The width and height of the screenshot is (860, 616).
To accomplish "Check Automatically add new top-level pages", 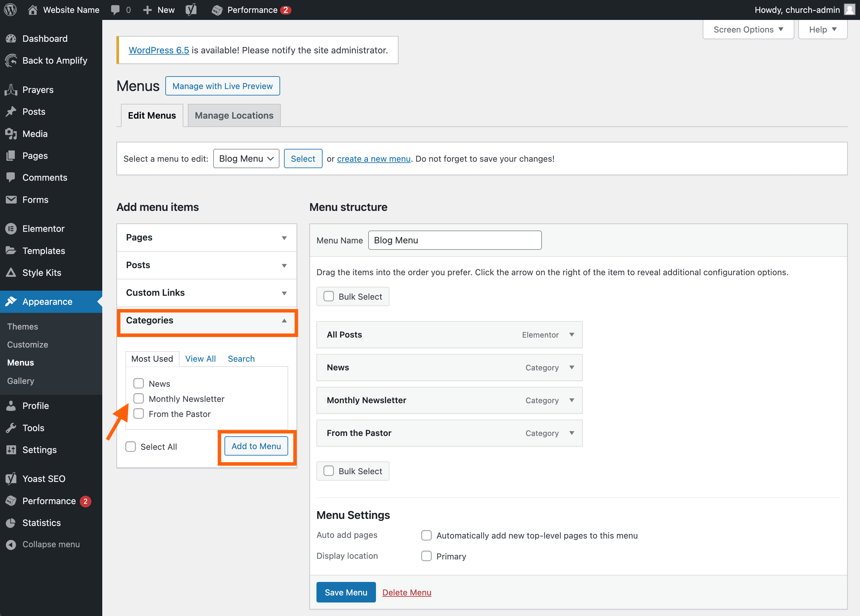I will (426, 535).
